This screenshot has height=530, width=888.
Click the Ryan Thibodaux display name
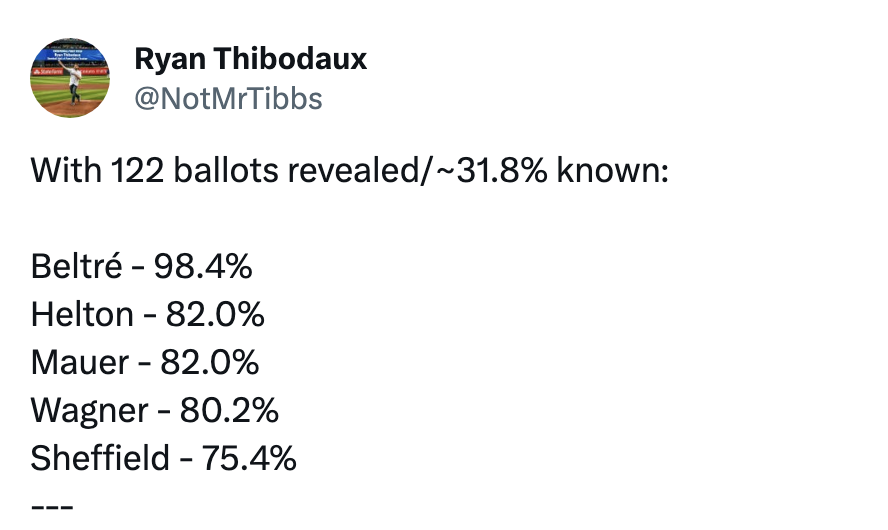point(250,60)
